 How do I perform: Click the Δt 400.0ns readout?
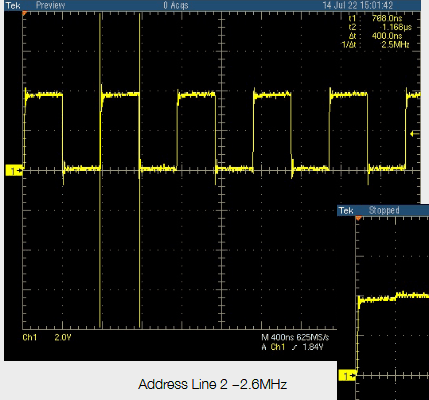click(376, 36)
